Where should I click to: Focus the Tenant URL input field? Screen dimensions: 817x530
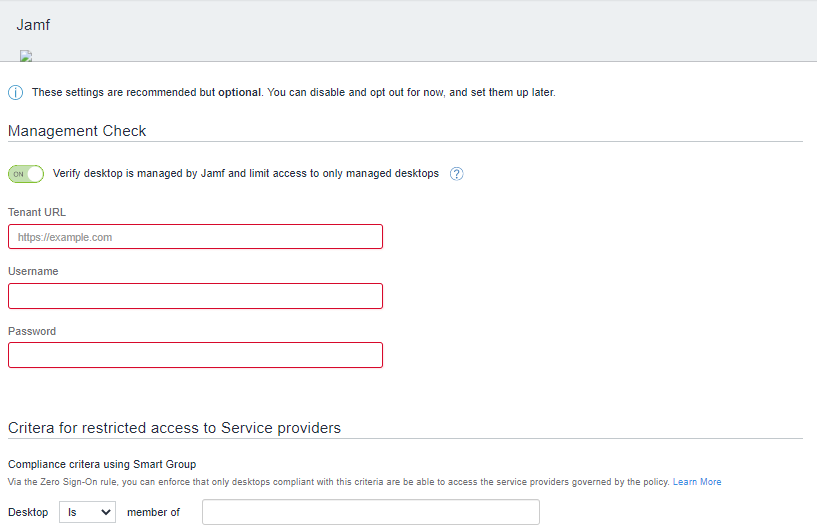tap(195, 237)
